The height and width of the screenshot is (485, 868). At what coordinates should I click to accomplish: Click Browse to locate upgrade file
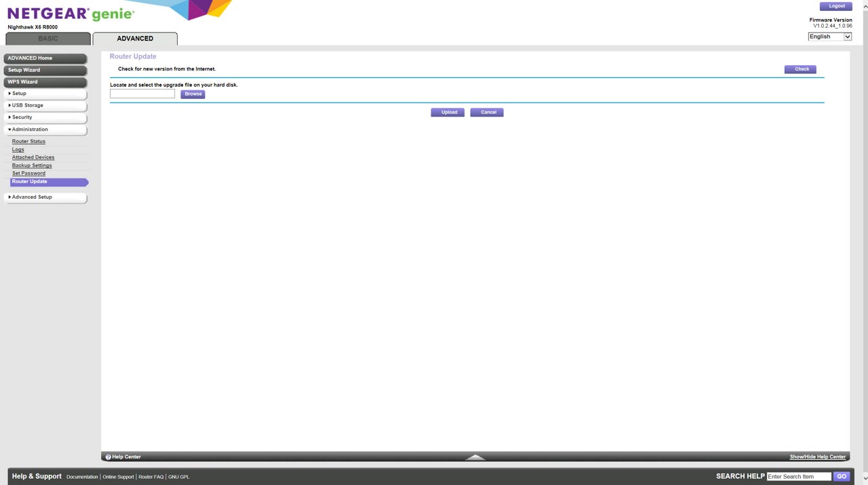click(193, 94)
